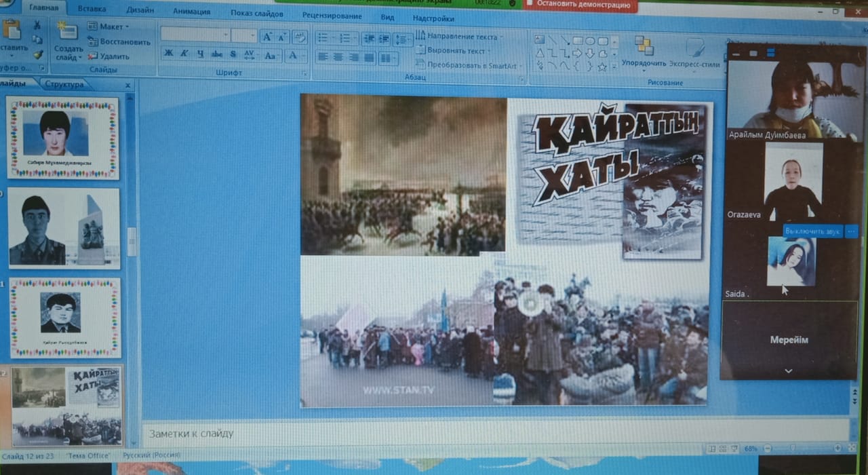868x475 pixels.
Task: Click the Остановить демонстрацию button
Action: (x=580, y=4)
